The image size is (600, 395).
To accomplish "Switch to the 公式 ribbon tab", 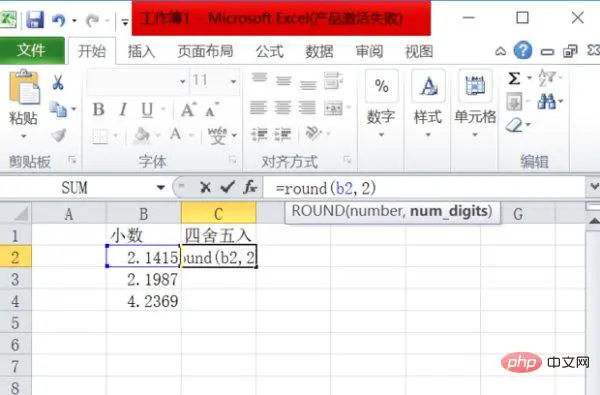I will 269,51.
